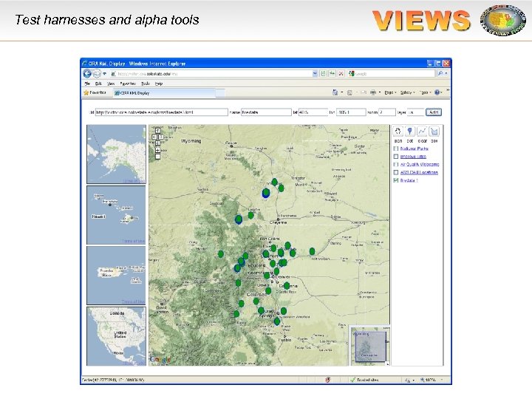Screen dimensions: 532x399
Task: Click the red Stop loading icon
Action: 341,73
